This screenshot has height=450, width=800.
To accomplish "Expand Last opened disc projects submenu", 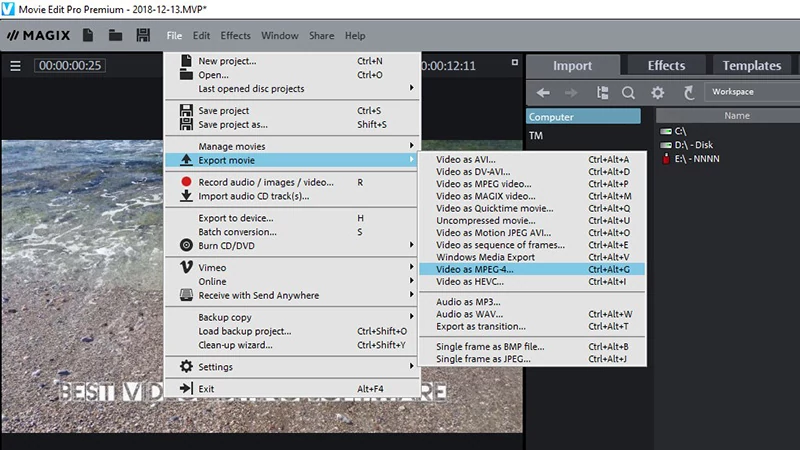I will [x=293, y=88].
